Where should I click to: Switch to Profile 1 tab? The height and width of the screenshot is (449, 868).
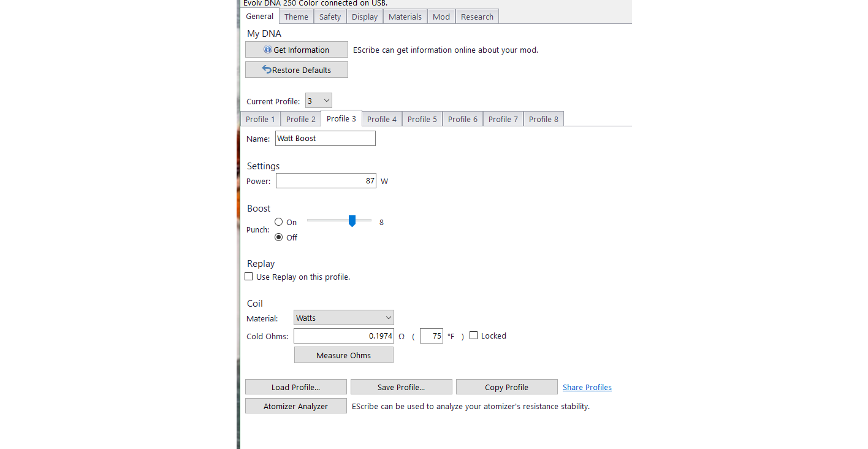coord(260,119)
